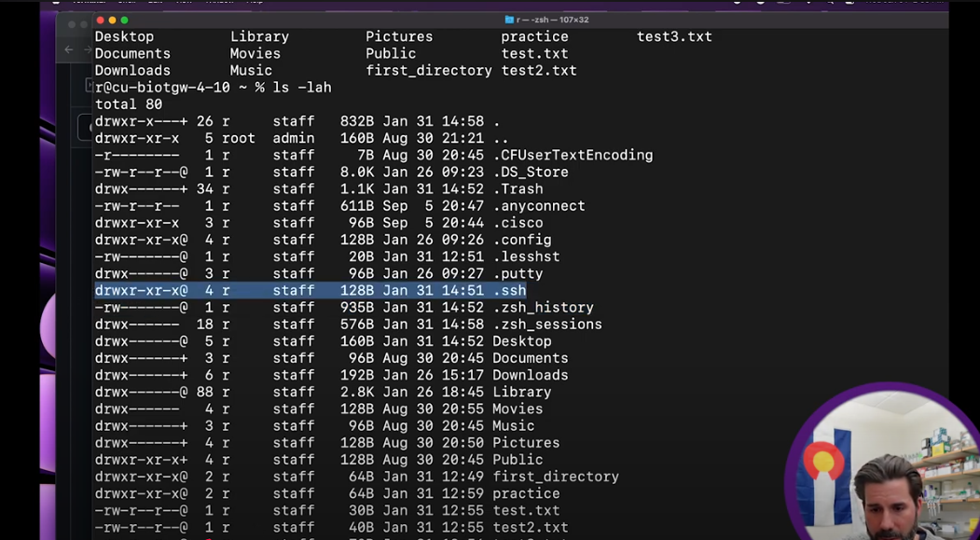Click the ".zsh_history" file name

click(x=543, y=308)
